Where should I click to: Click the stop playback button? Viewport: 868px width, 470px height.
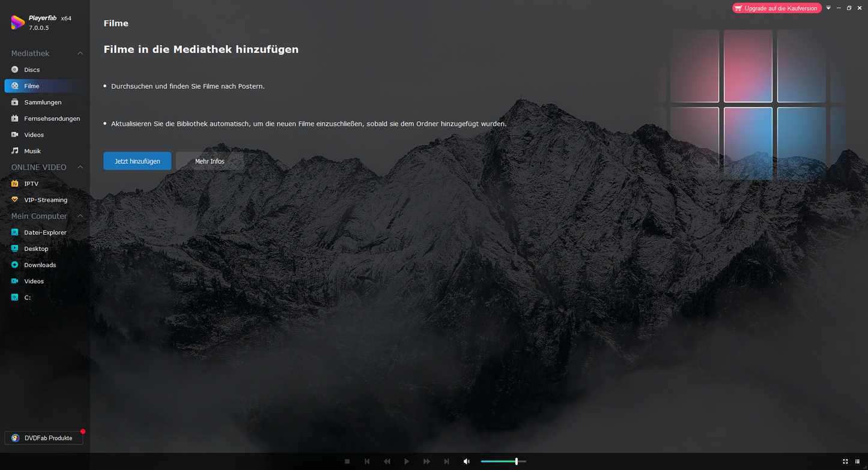point(347,462)
